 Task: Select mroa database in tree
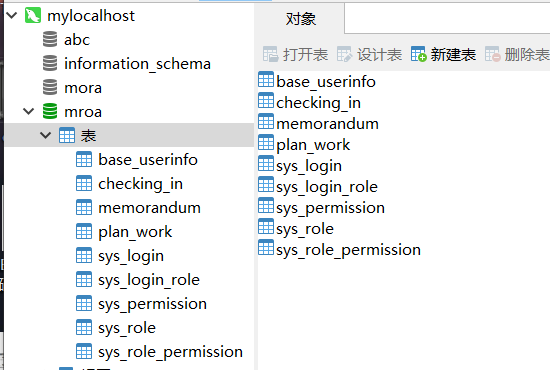point(83,112)
